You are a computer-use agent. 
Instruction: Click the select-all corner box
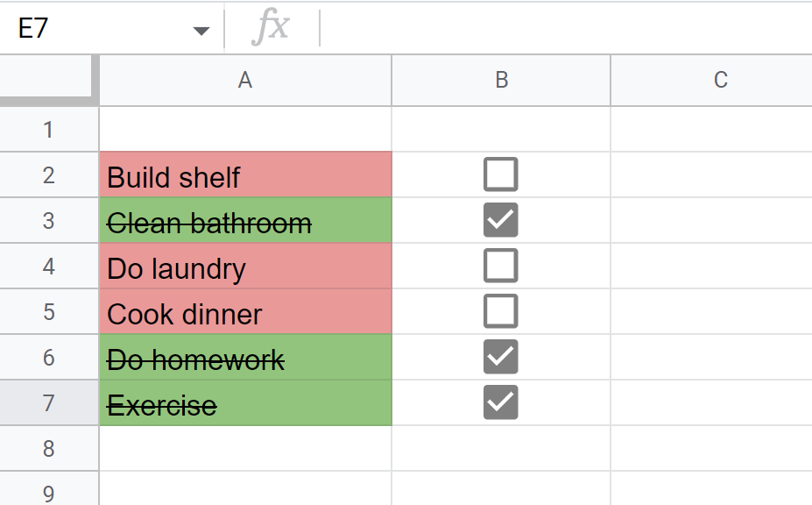49,81
